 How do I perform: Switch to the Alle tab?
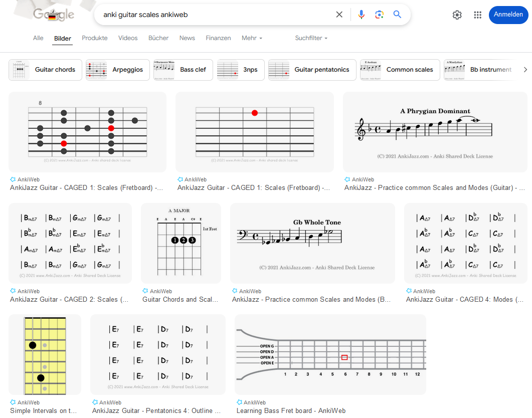pyautogui.click(x=38, y=38)
